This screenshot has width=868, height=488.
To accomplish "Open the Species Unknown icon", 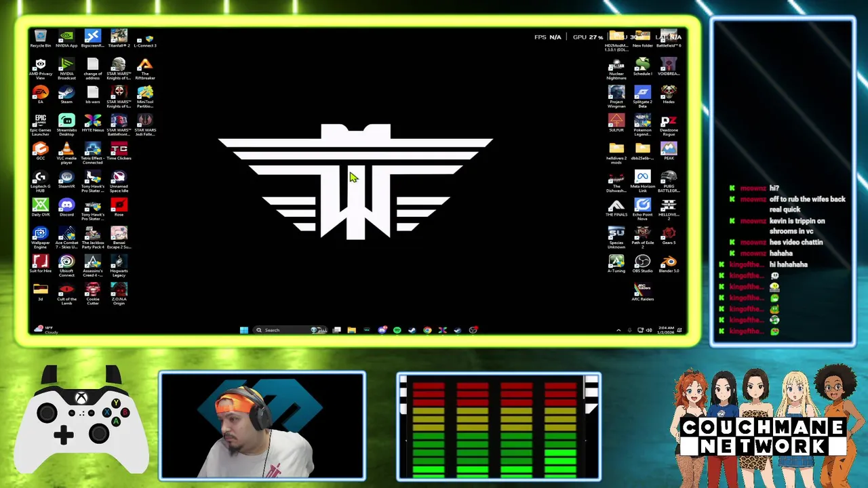I will pyautogui.click(x=616, y=238).
